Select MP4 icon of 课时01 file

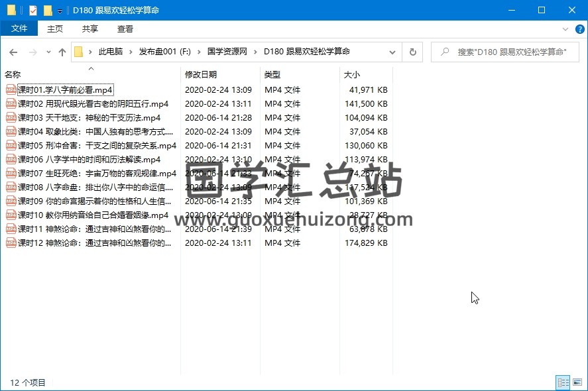(x=11, y=89)
